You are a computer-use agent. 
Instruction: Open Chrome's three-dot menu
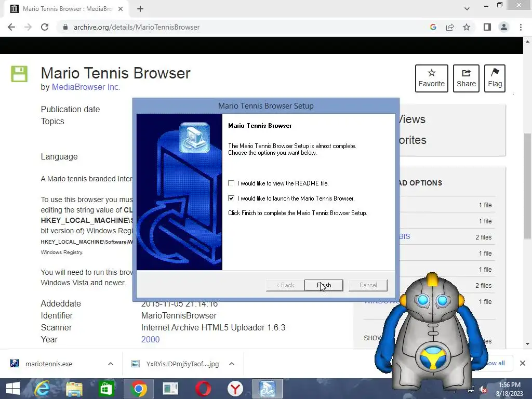tap(521, 27)
